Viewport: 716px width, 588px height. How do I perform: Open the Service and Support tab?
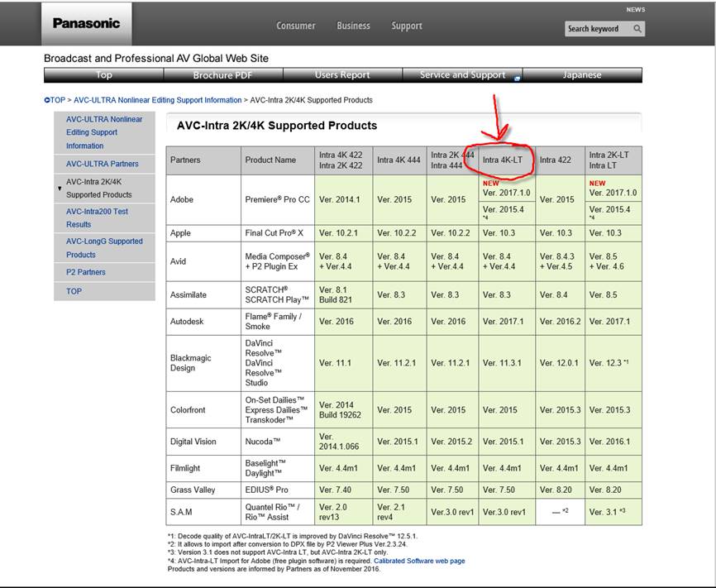point(462,75)
